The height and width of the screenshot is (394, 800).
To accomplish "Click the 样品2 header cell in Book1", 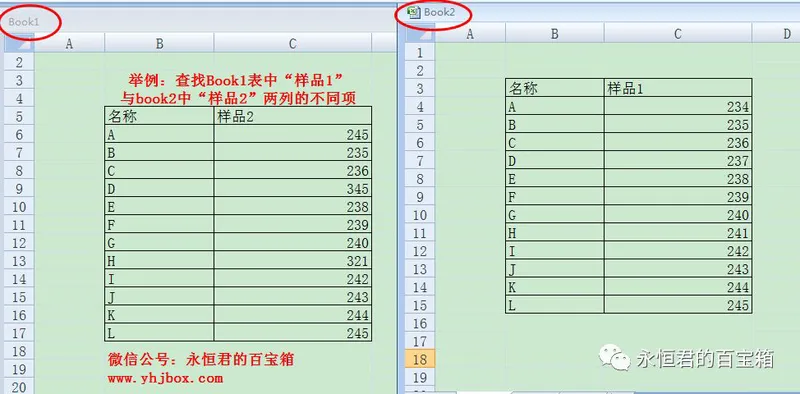I will 292,117.
